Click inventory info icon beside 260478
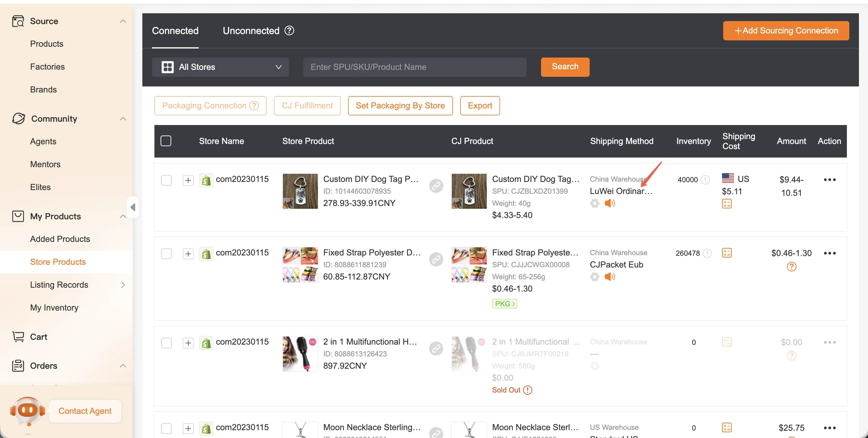Viewport: 868px width, 438px height. point(707,253)
